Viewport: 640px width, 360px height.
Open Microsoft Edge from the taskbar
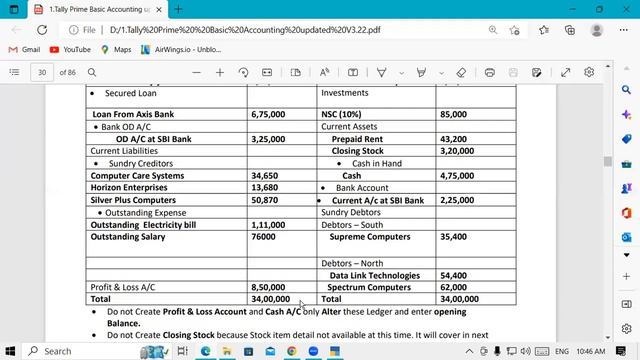pos(205,351)
